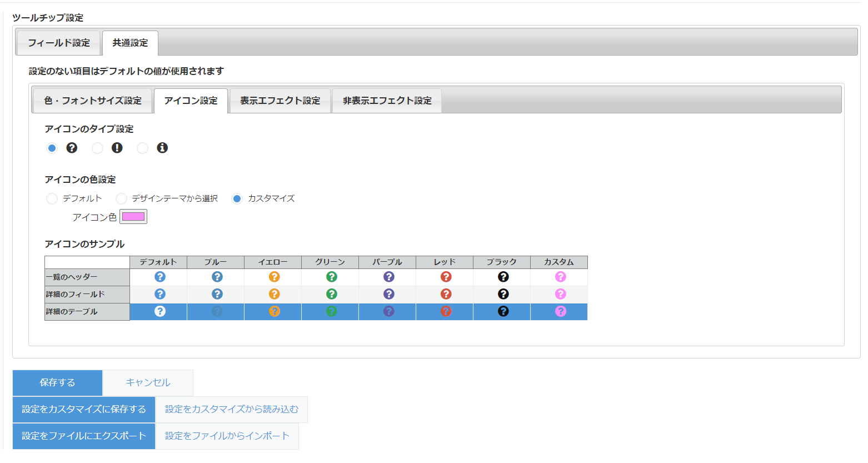Open the 色・フォントサイズ設定 tab
This screenshot has width=868, height=463.
[x=93, y=101]
